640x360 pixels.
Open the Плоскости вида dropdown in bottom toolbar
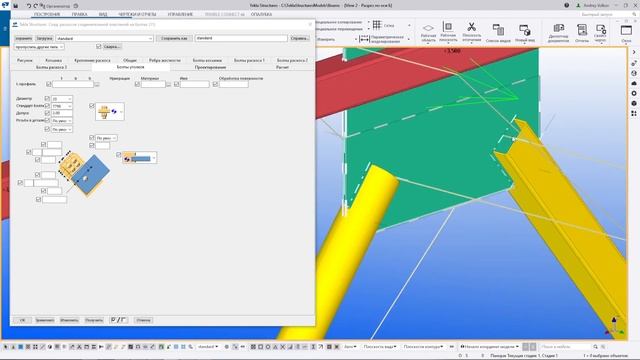[380, 347]
